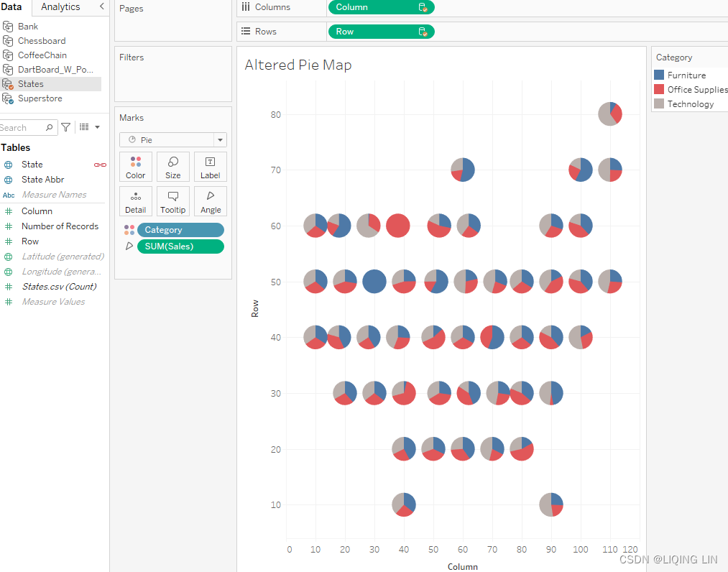Open the Color marks card

click(x=136, y=167)
